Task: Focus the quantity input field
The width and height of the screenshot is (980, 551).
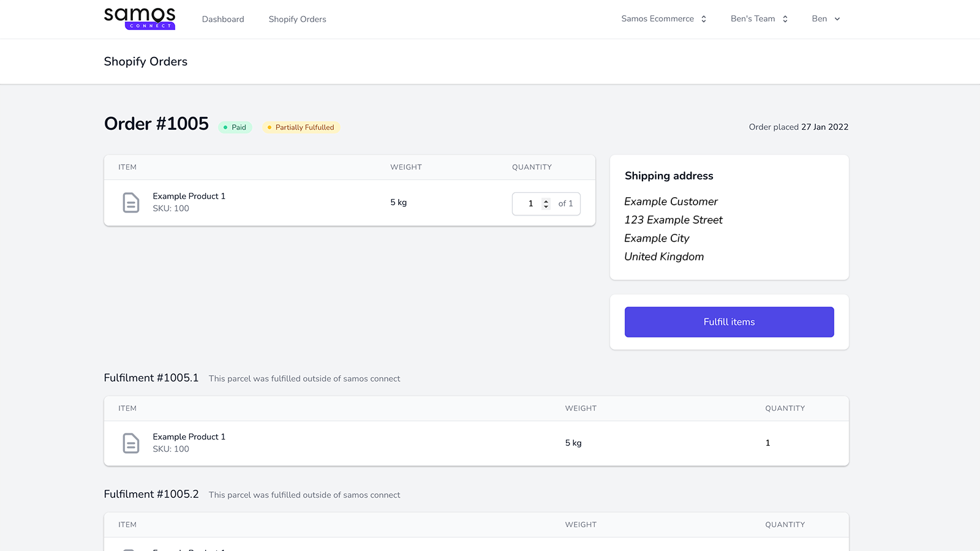Action: point(528,204)
